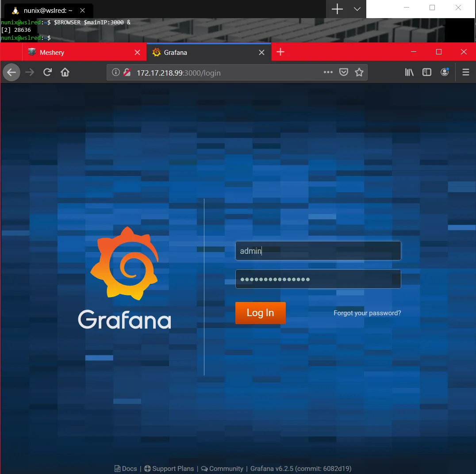Image resolution: width=476 pixels, height=474 pixels.
Task: Open the Firefox hamburger menu
Action: point(465,72)
